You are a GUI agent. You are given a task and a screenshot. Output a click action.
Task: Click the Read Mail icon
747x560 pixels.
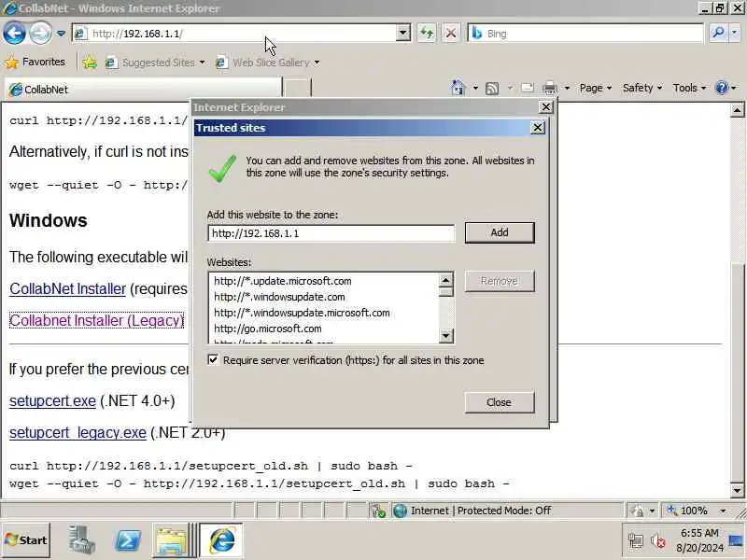528,88
